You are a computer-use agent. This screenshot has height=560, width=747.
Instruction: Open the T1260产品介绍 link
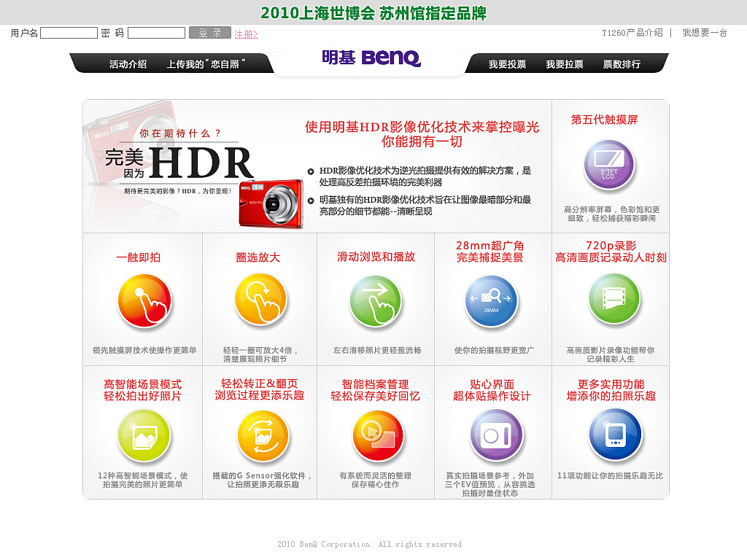coord(632,32)
